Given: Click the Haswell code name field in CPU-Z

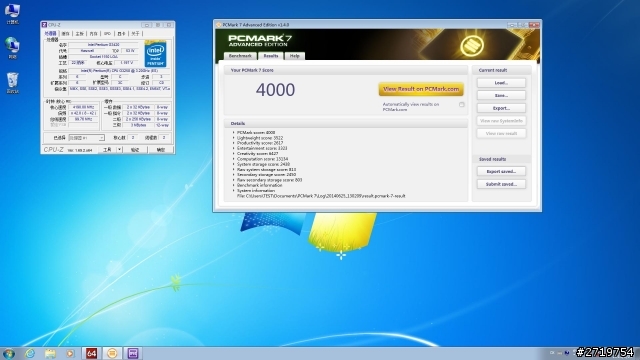Looking at the screenshot, I should (x=87, y=51).
